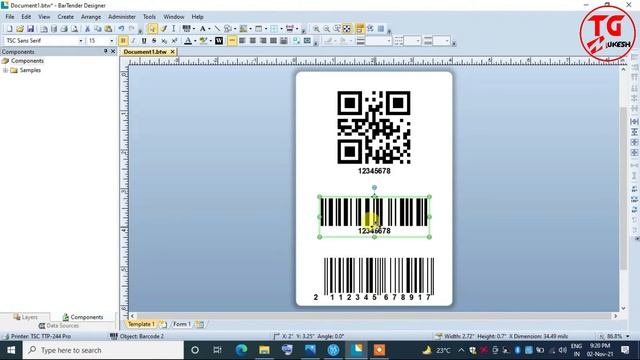Switch to the Layers panel tab
This screenshot has height=360, width=640.
25,317
